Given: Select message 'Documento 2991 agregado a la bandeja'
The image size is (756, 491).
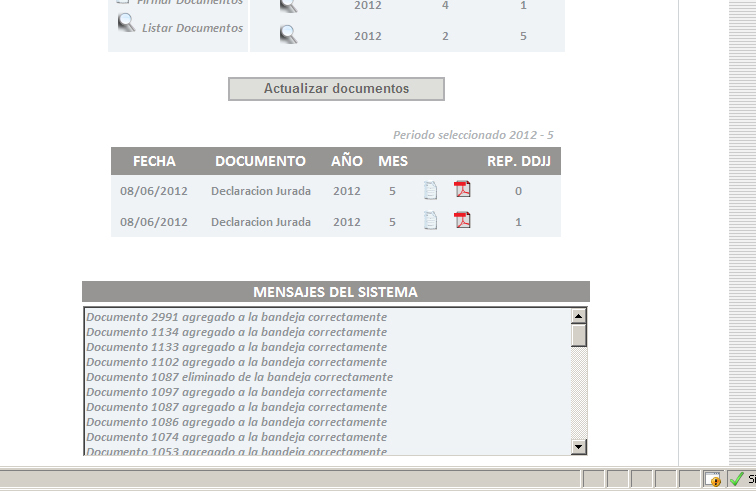Looking at the screenshot, I should click(x=236, y=317).
